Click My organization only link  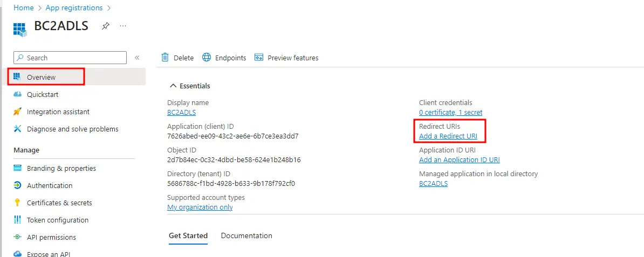[x=200, y=207]
